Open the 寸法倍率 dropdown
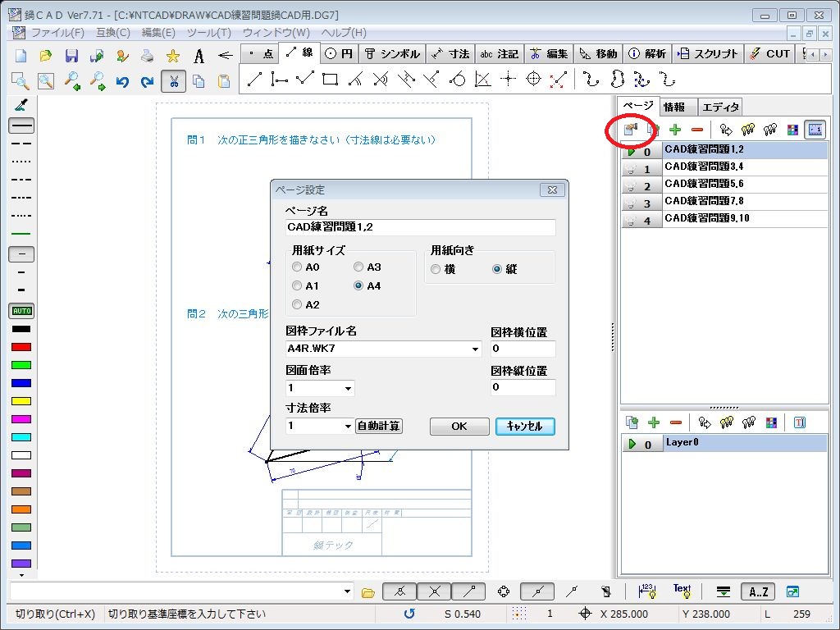This screenshot has height=630, width=840. pos(348,426)
